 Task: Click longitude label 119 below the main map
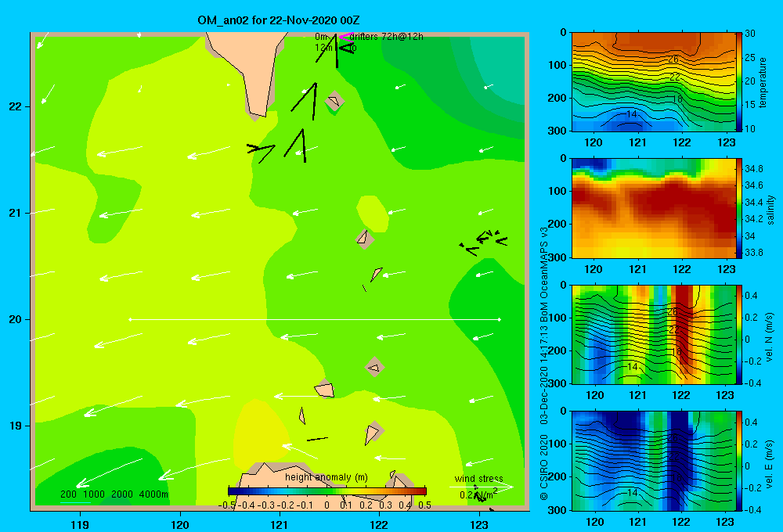80,524
